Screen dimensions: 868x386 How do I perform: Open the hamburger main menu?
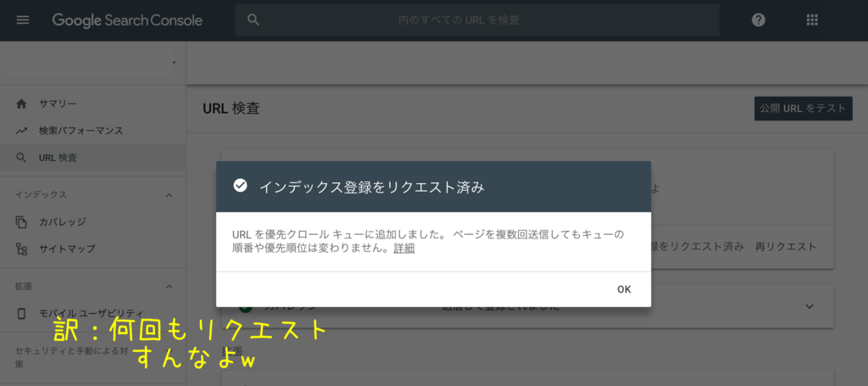pos(23,20)
